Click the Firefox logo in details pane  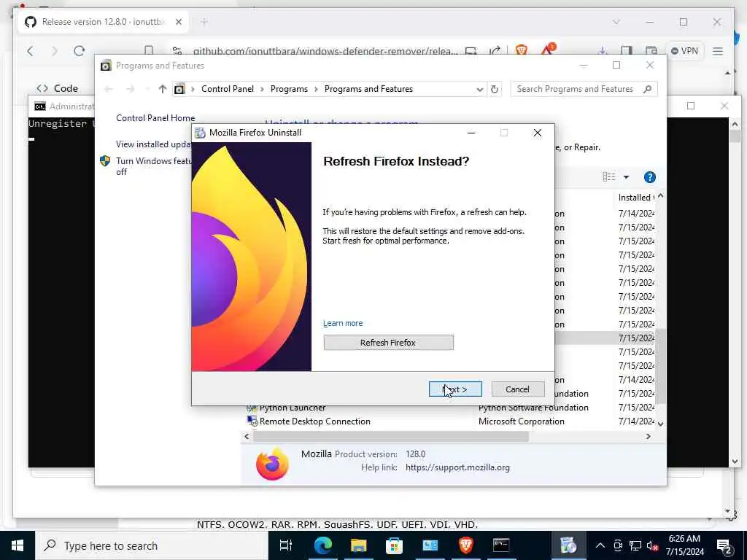272,464
